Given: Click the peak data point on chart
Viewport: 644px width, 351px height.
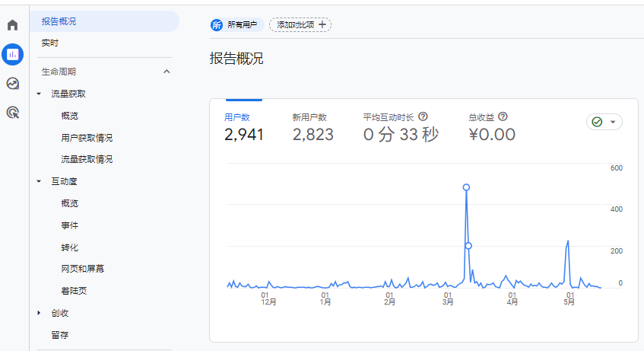Looking at the screenshot, I should point(466,187).
